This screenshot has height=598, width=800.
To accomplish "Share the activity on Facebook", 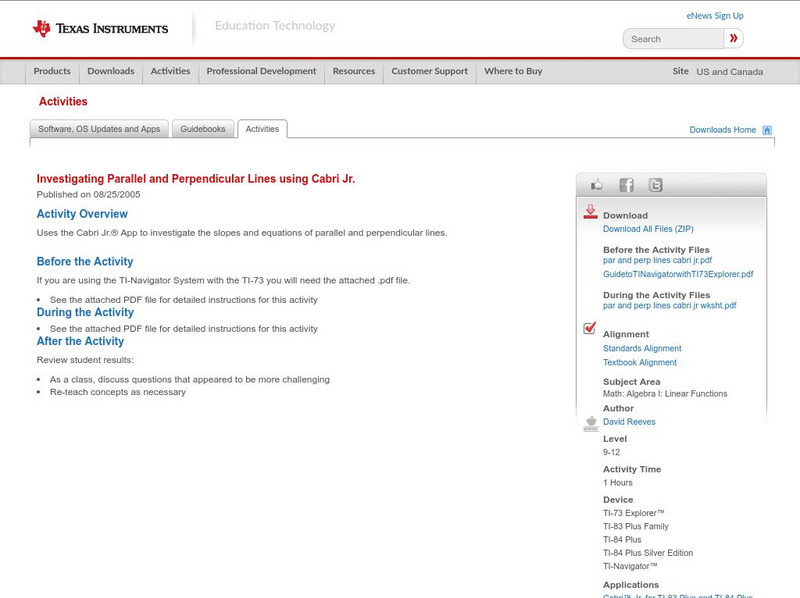I will click(x=626, y=185).
